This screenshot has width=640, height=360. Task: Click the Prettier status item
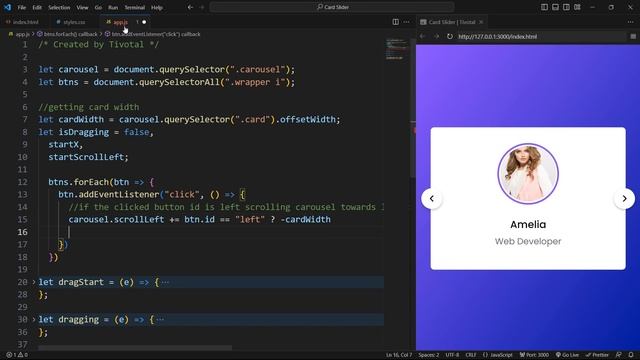598,355
